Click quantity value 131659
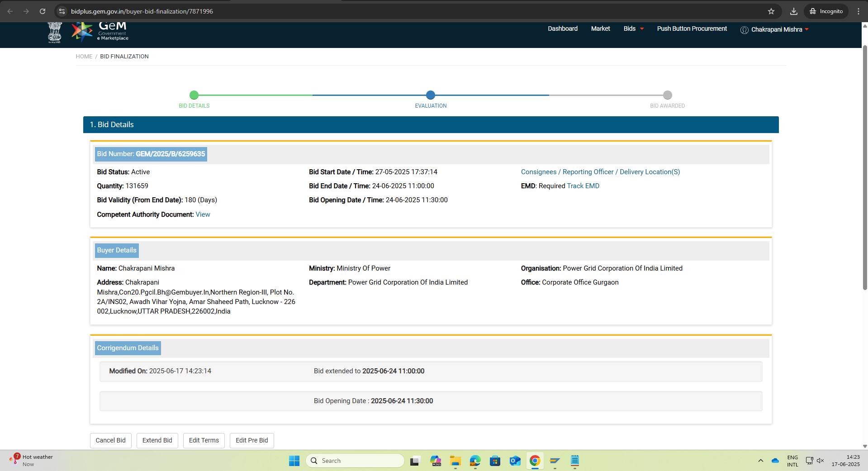Image resolution: width=868 pixels, height=471 pixels. pyautogui.click(x=137, y=186)
